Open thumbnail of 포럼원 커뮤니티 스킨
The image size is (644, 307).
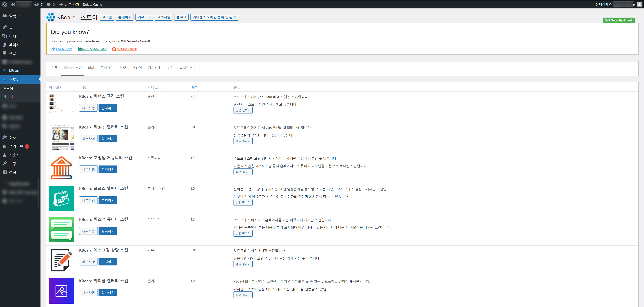pos(61,168)
